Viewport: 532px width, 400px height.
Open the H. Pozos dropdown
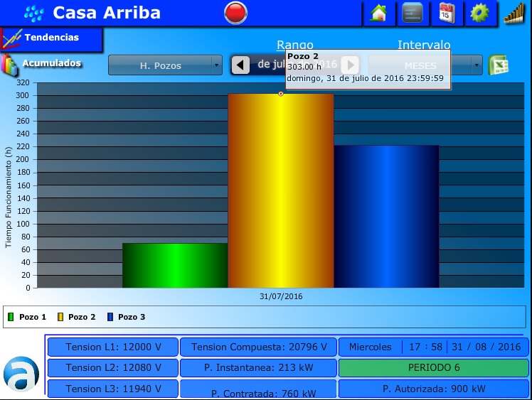pyautogui.click(x=165, y=65)
